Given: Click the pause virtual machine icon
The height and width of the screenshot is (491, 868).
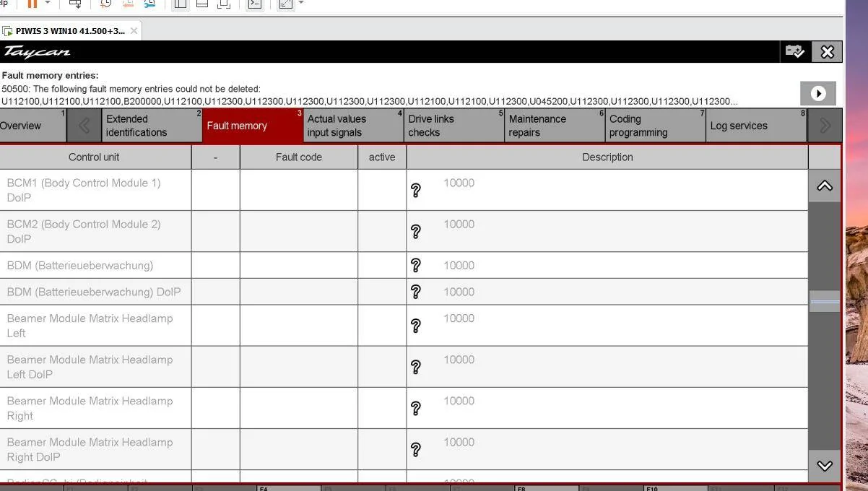Looking at the screenshot, I should point(32,4).
